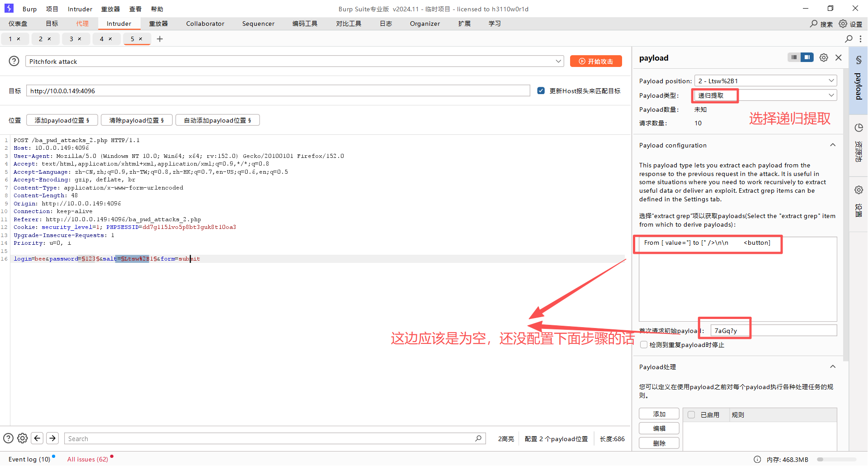Screen dimensions: 868x466
Task: Click 清除payload位置 button
Action: coord(137,120)
